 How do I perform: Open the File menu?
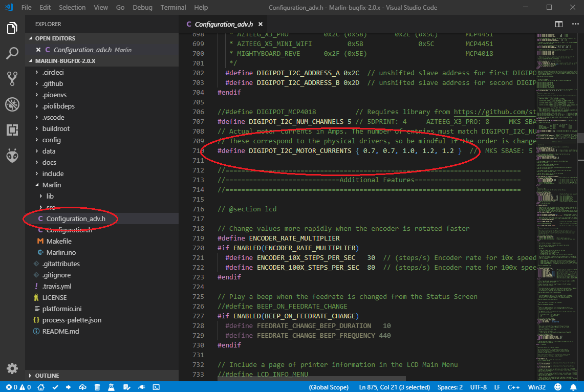[x=27, y=8]
